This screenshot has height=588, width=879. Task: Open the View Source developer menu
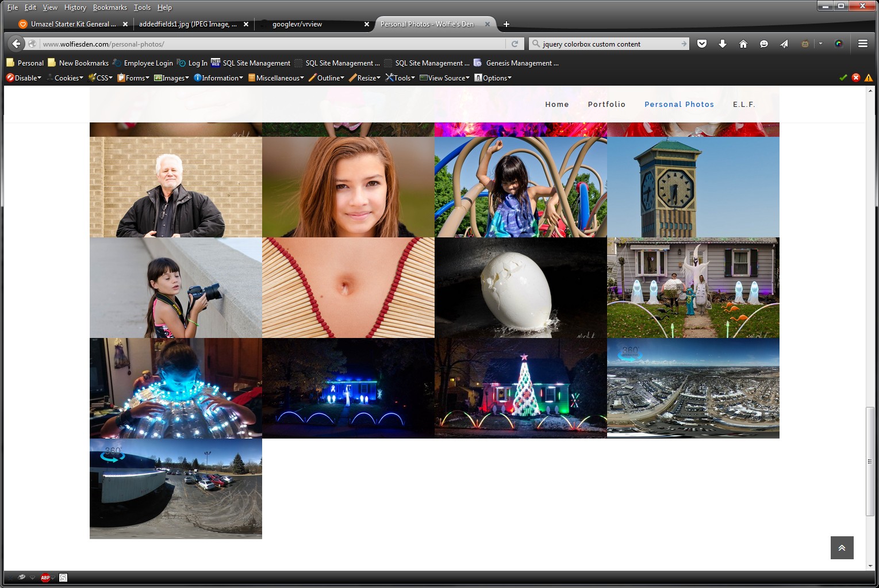pyautogui.click(x=444, y=78)
